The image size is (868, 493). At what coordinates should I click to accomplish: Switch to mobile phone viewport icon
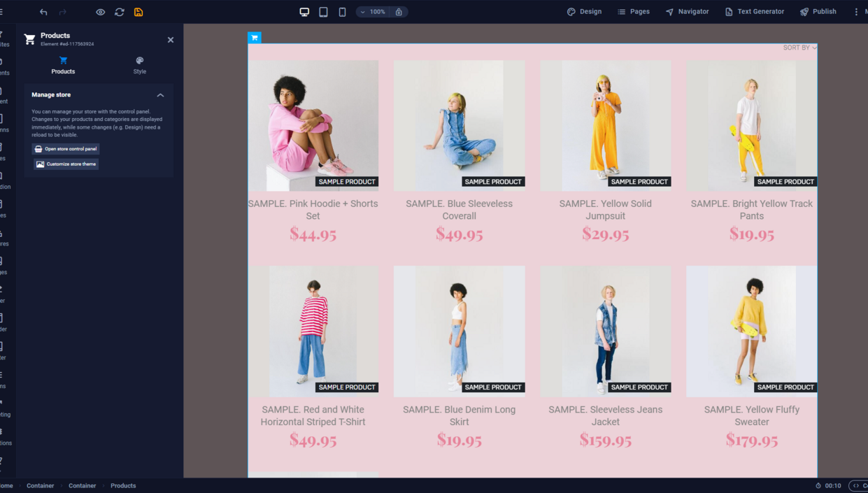(x=342, y=12)
